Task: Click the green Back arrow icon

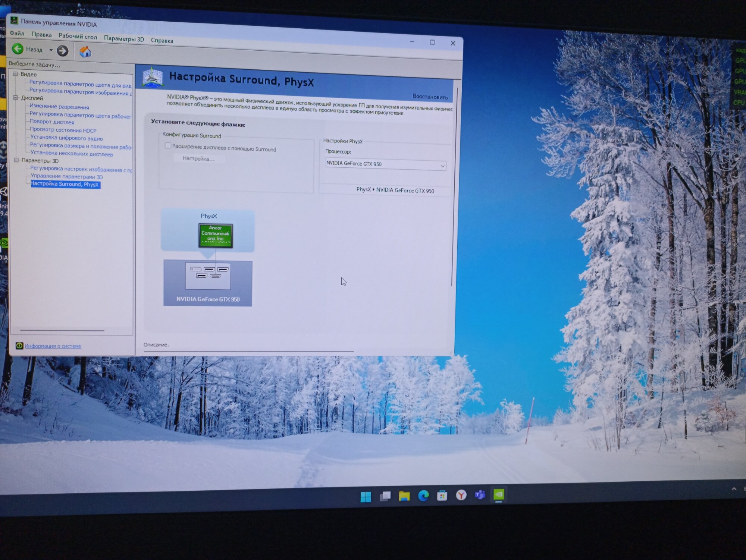Action: point(18,49)
